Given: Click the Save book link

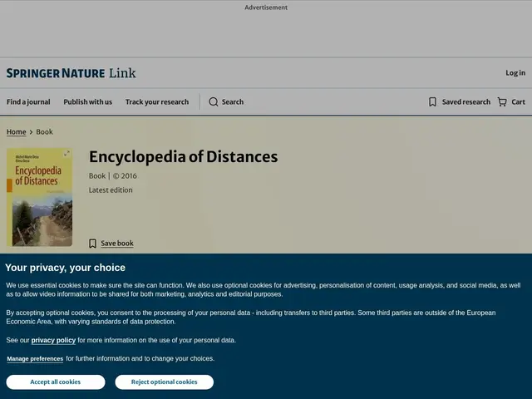Looking at the screenshot, I should pos(117,244).
